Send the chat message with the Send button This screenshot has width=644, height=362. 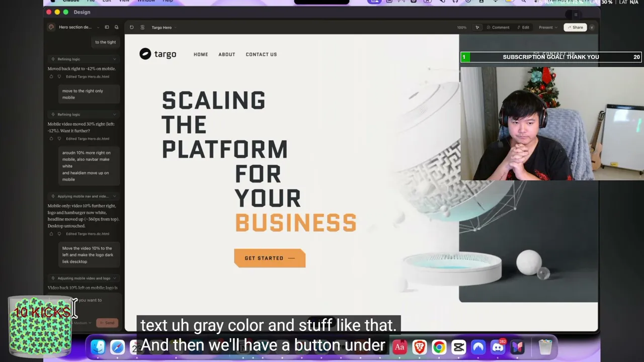[x=108, y=323]
